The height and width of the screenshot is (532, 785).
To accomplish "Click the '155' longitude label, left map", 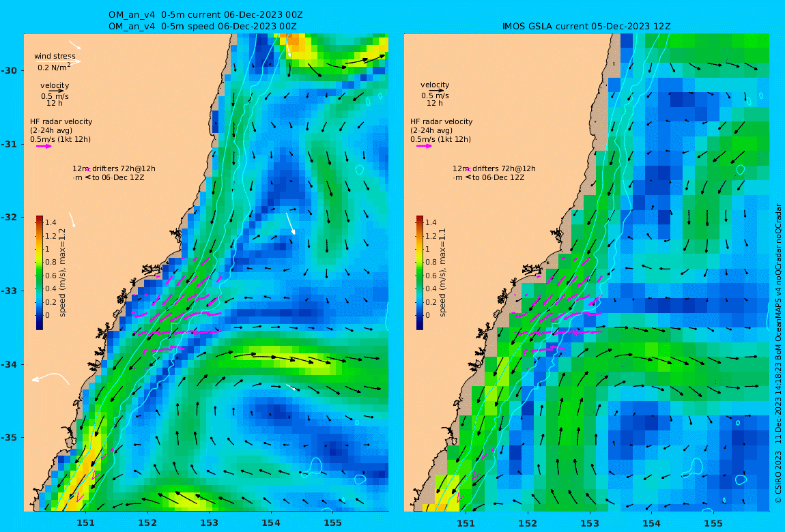I will pyautogui.click(x=333, y=523).
